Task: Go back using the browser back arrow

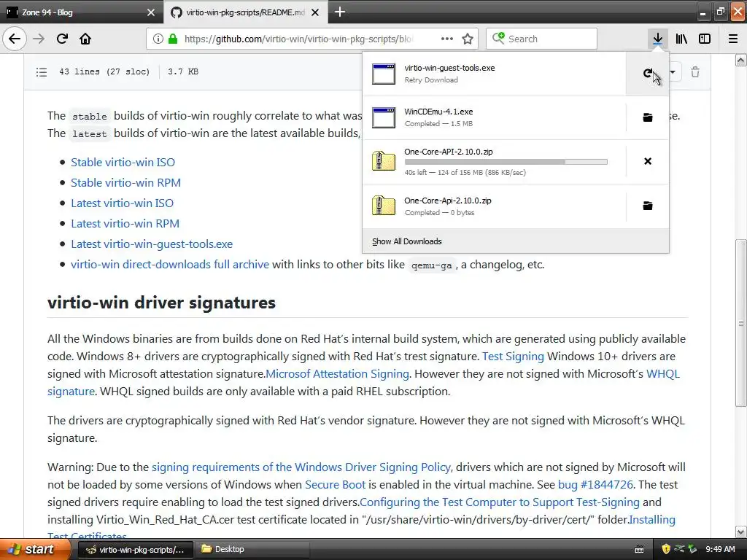Action: coord(15,39)
